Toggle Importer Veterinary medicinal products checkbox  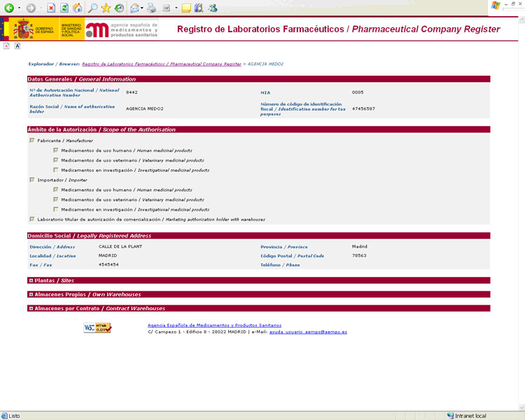(56, 199)
